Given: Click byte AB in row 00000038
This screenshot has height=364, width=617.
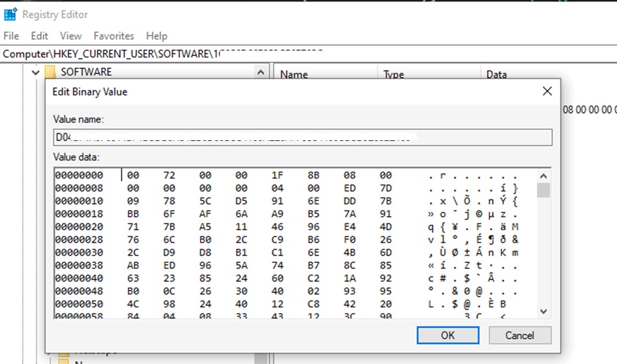Looking at the screenshot, I should 133,266.
